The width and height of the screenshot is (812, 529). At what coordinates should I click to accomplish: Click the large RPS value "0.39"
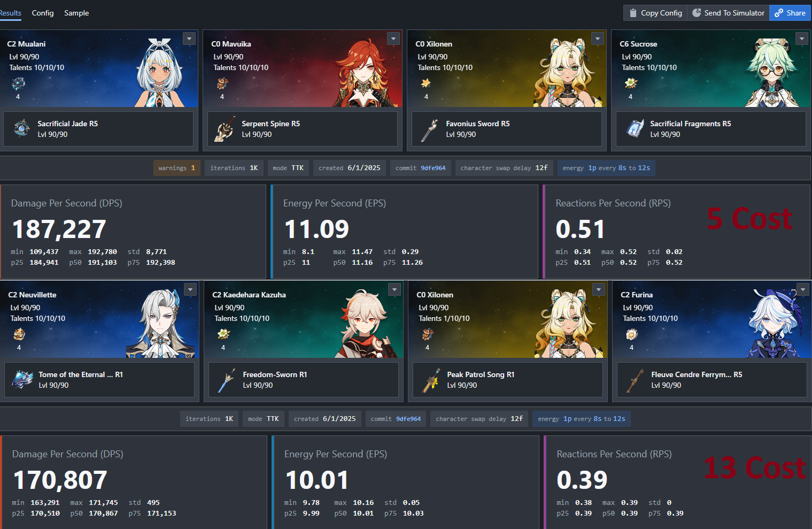(x=582, y=480)
